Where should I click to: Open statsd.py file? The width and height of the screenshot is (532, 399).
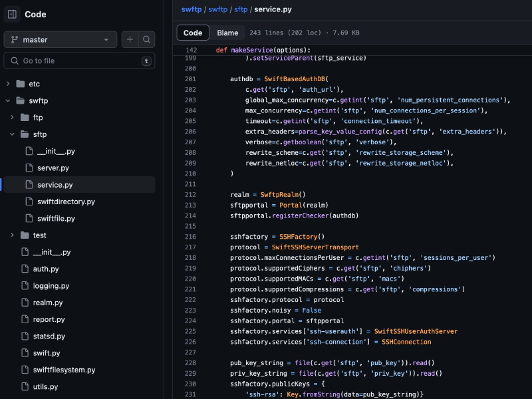49,336
